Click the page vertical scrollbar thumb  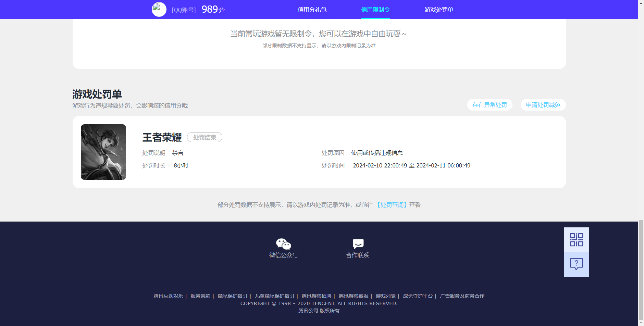[x=641, y=270]
